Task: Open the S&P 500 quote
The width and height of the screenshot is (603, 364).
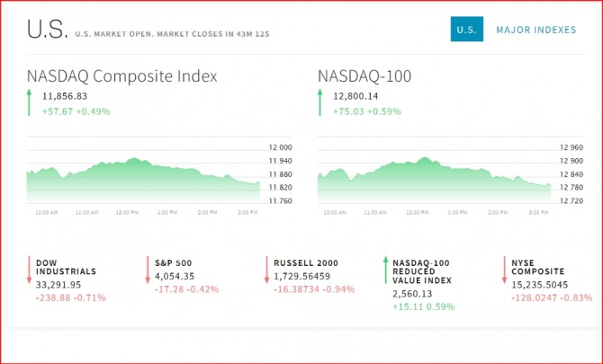Action: click(x=174, y=262)
